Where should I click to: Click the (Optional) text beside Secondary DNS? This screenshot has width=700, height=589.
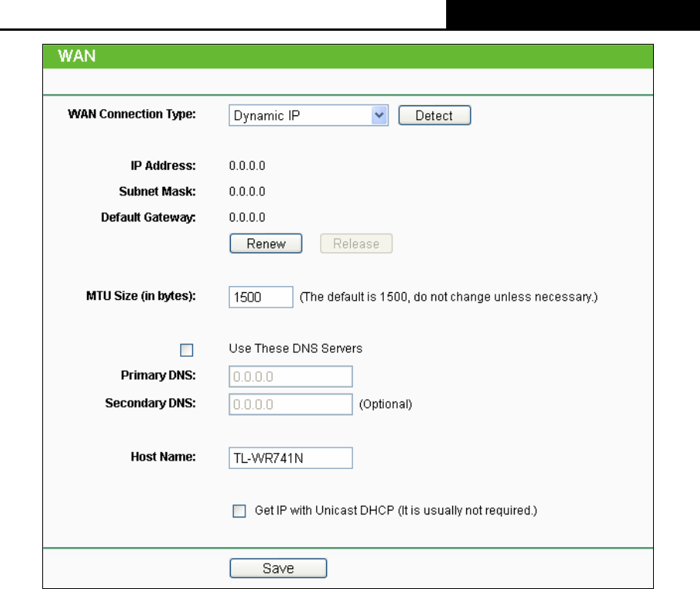(x=385, y=404)
